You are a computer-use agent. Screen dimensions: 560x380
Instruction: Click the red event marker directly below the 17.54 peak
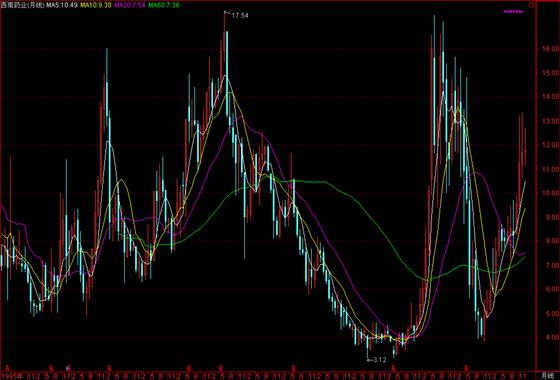[220, 368]
